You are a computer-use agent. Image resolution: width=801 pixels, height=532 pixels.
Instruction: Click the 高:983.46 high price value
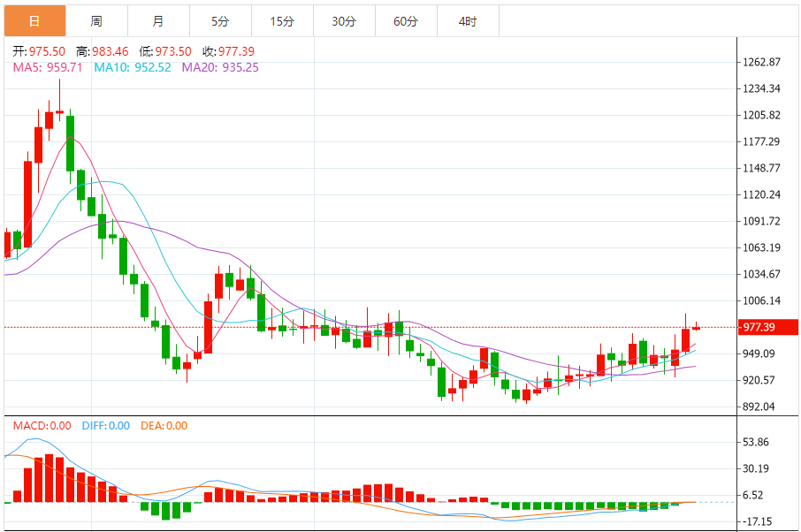point(103,51)
